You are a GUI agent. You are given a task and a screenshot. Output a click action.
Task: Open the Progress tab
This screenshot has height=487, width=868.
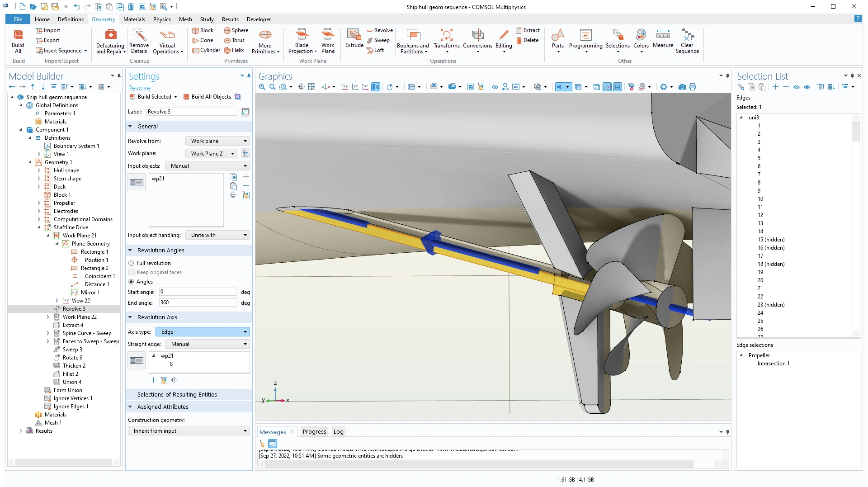point(314,432)
